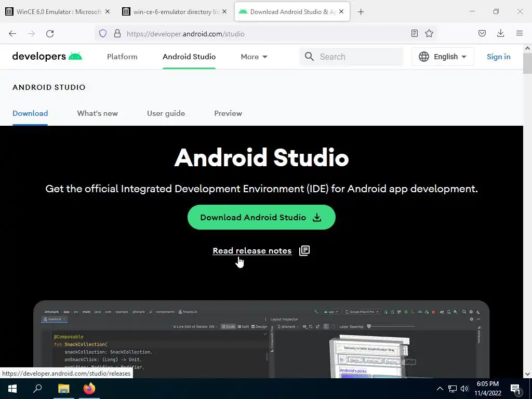Expand the More dropdown menu
This screenshot has height=399, width=532.
coord(254,57)
